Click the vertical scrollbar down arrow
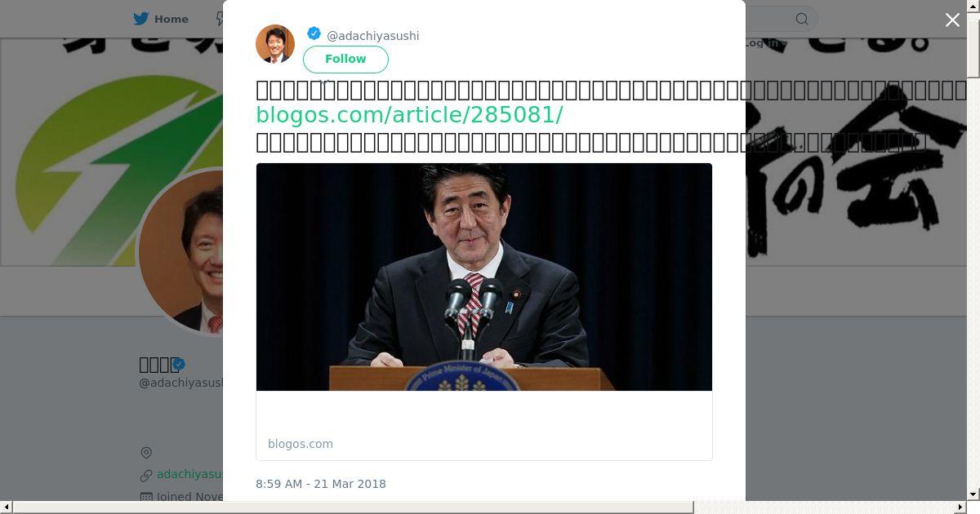This screenshot has width=980, height=514. point(973,494)
